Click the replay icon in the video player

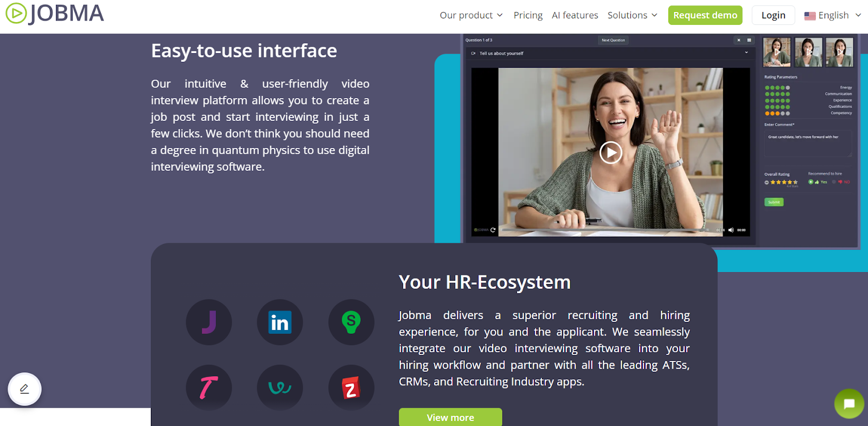tap(493, 230)
